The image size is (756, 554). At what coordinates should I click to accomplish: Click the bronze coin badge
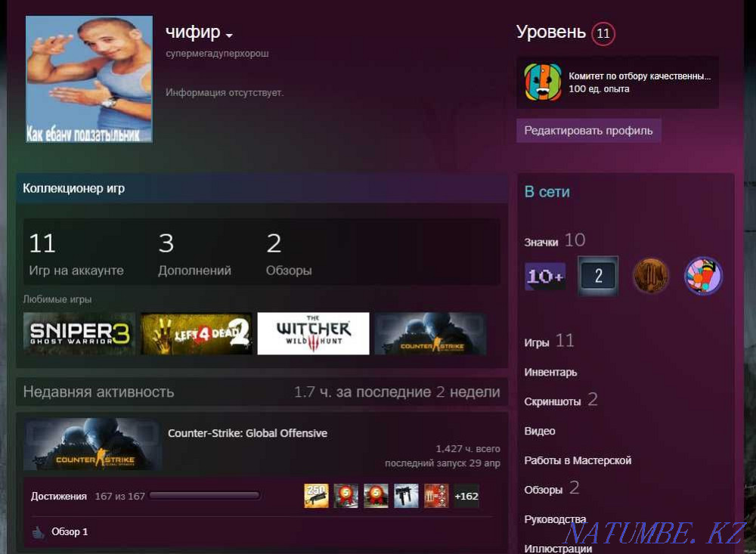tap(650, 276)
